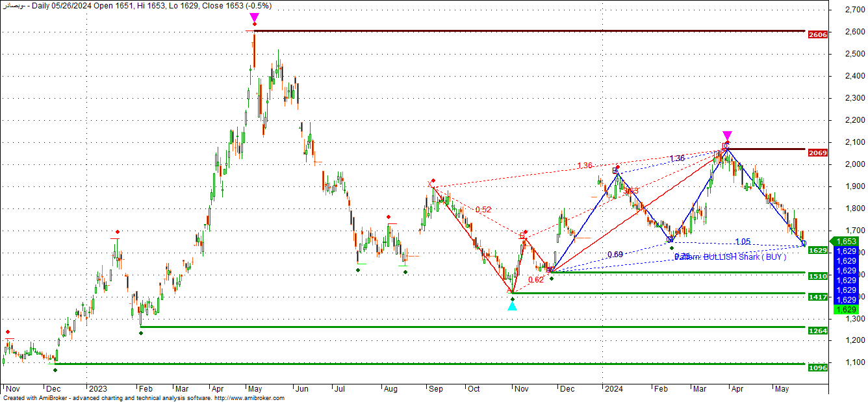Open the http://www.amibroker.com link in footer
This screenshot has width=868, height=402.
click(249, 398)
